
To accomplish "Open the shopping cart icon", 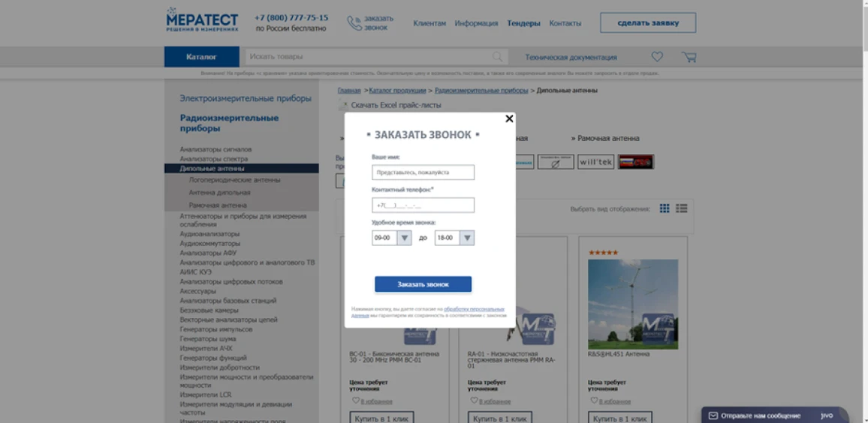I will (x=689, y=57).
